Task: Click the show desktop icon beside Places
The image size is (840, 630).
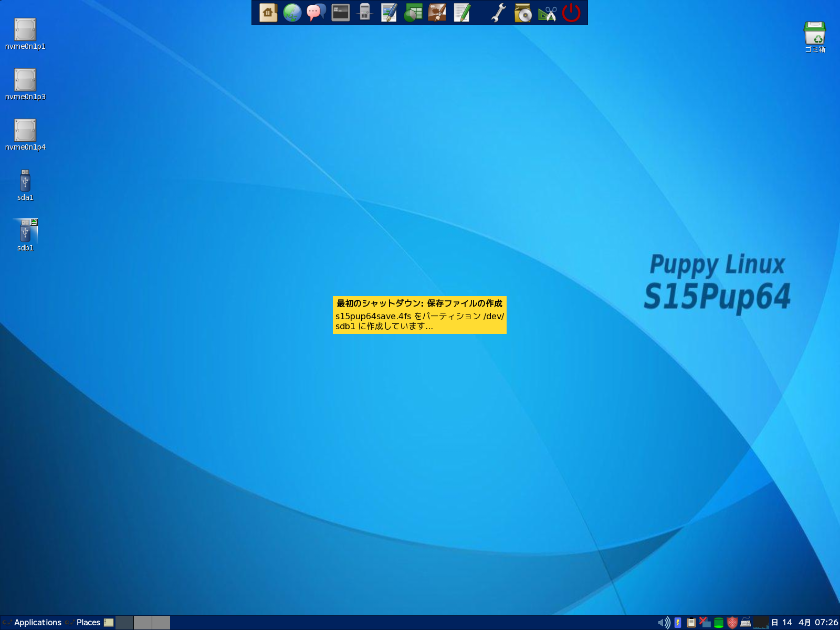Action: (109, 623)
